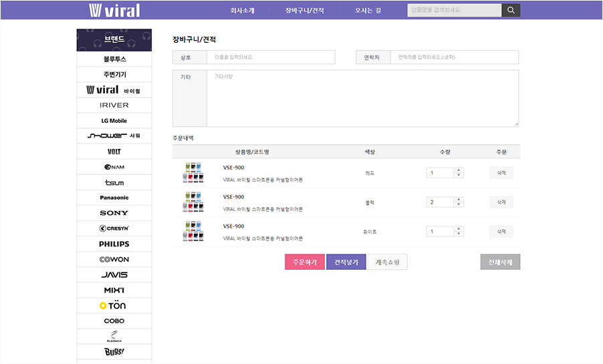Click VSE-900 product name in 화이트 row
Screen dimensions: 603x364
(x=233, y=226)
